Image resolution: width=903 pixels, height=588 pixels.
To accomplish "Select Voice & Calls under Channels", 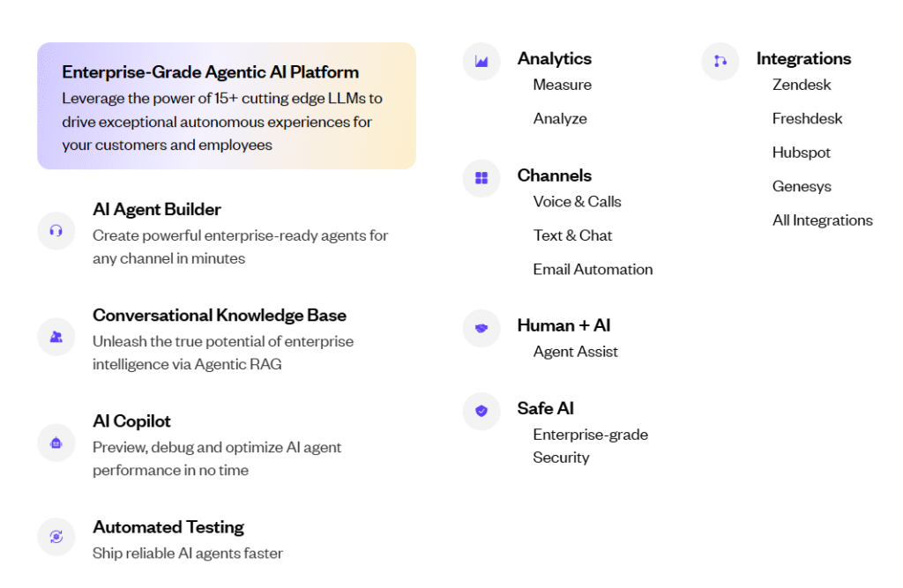I will tap(577, 201).
